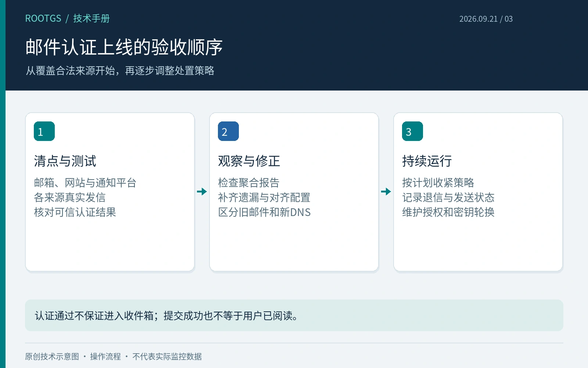Click the title 邮件认证上线的验收顺序
The width and height of the screenshot is (588, 368).
tap(124, 47)
